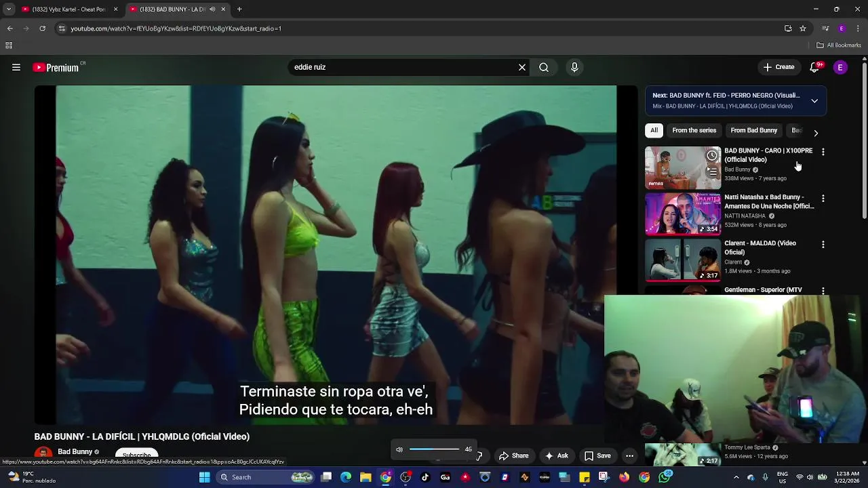Bookmark this page with the star
The height and width of the screenshot is (488, 868).
(803, 28)
